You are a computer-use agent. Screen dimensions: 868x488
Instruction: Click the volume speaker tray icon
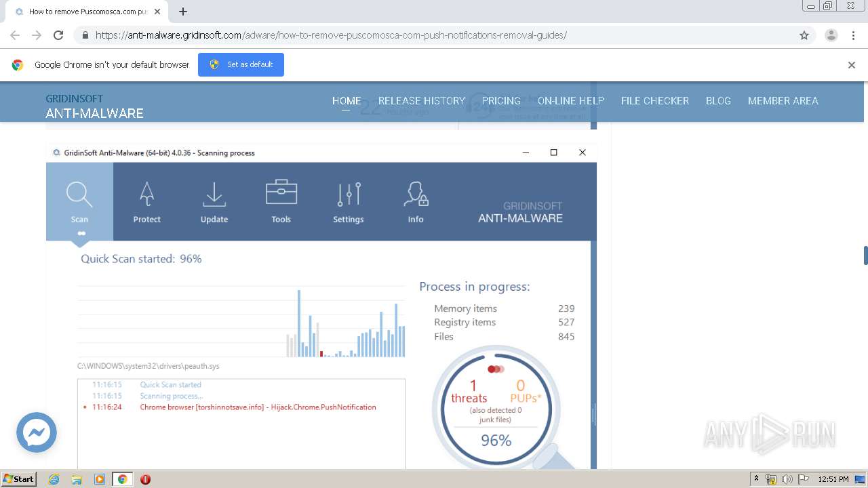787,479
